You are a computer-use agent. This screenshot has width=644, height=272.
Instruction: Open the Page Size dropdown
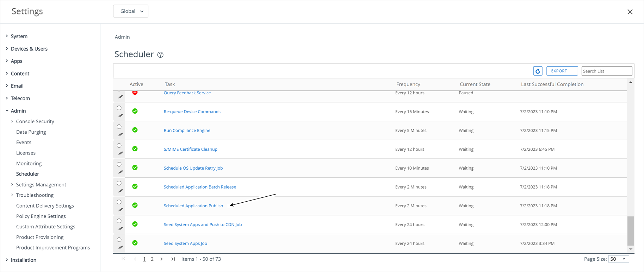tap(619, 259)
